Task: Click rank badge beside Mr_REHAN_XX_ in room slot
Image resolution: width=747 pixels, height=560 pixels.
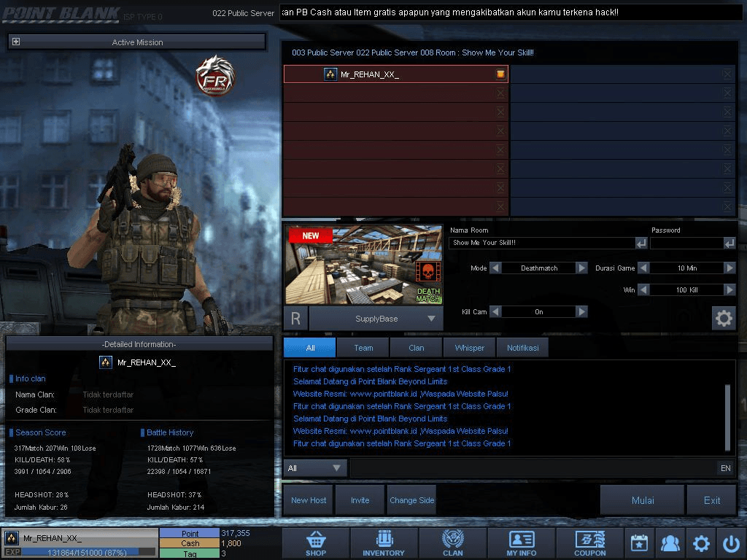Action: [x=330, y=74]
